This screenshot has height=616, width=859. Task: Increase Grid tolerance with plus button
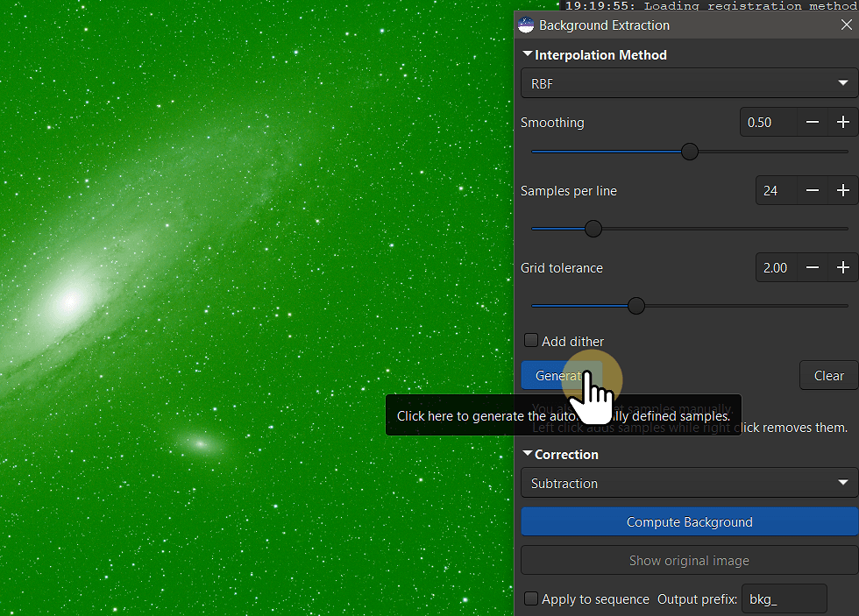coord(843,268)
